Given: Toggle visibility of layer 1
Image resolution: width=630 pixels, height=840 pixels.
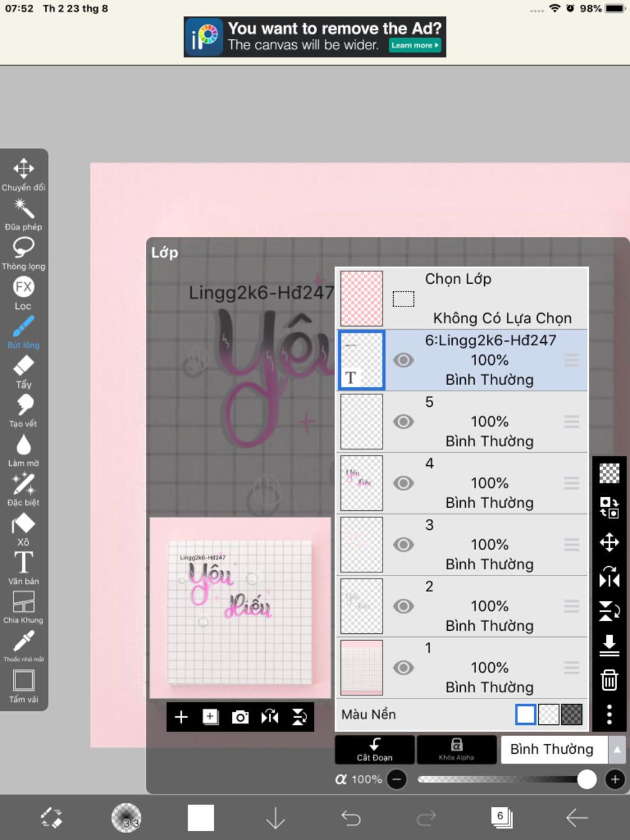Looking at the screenshot, I should (x=404, y=668).
